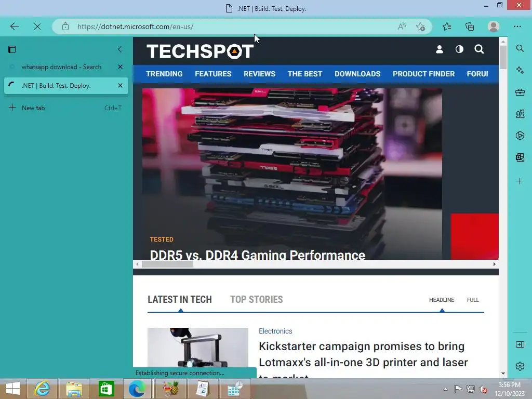Open the PRODUCT FINDER menu
The image size is (532, 399).
(x=424, y=74)
